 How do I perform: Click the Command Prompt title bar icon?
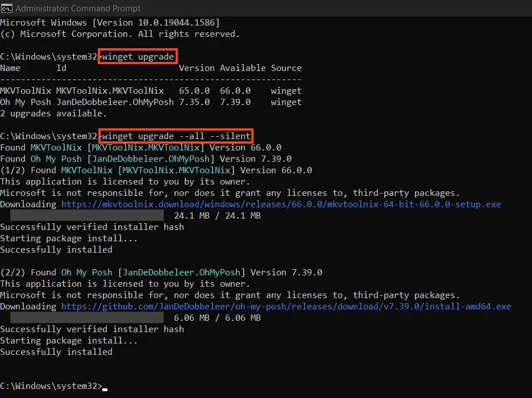[7, 9]
